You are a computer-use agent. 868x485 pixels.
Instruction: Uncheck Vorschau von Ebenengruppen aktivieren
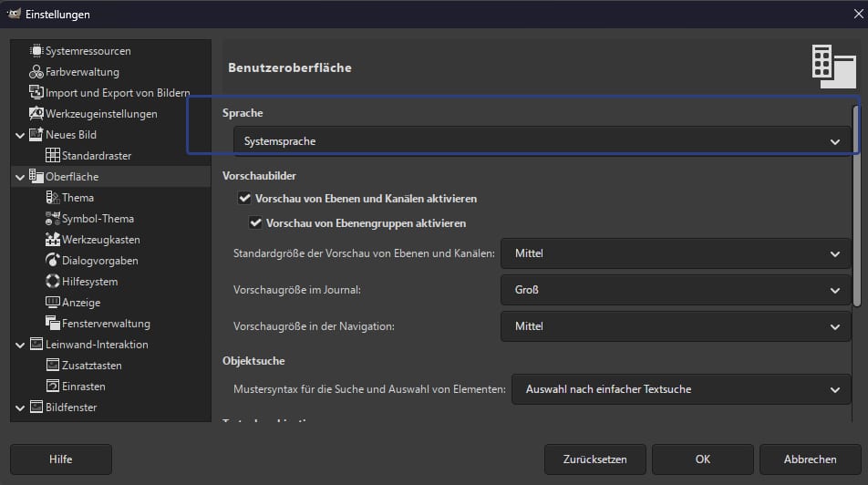[x=255, y=223]
